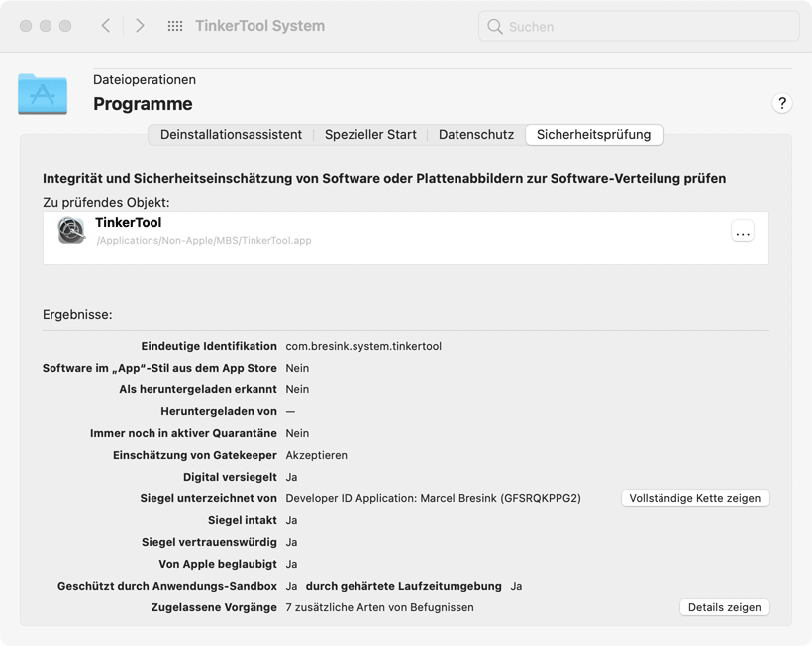The width and height of the screenshot is (812, 646).
Task: Click the Digital versiegelt label
Action: click(x=230, y=477)
